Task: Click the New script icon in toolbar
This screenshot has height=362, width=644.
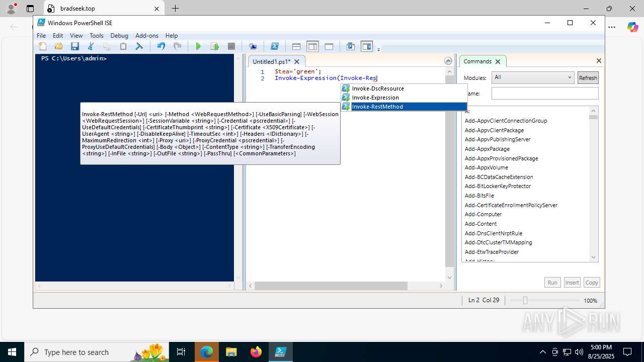Action: point(43,46)
